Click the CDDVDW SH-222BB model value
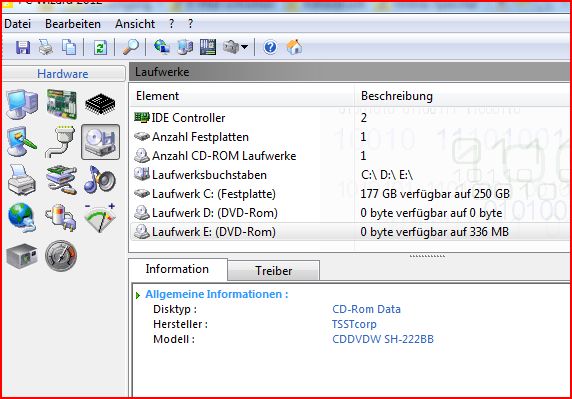 383,339
